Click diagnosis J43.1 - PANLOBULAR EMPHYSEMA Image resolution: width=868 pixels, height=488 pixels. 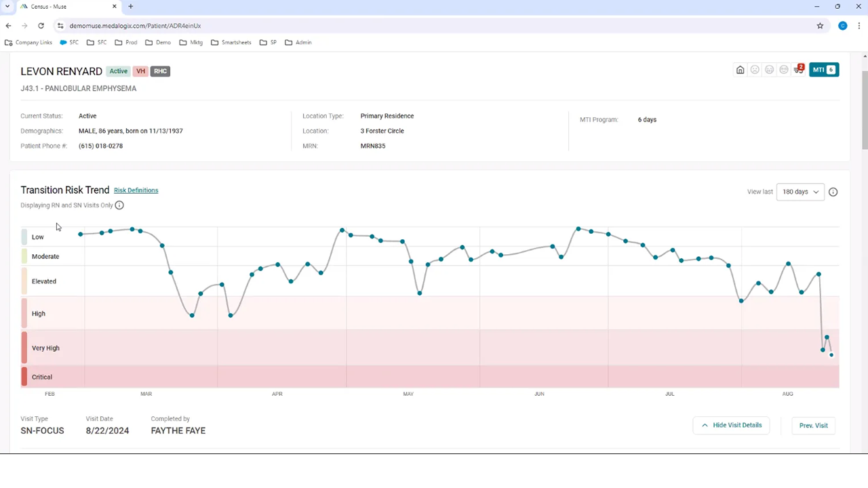point(79,88)
